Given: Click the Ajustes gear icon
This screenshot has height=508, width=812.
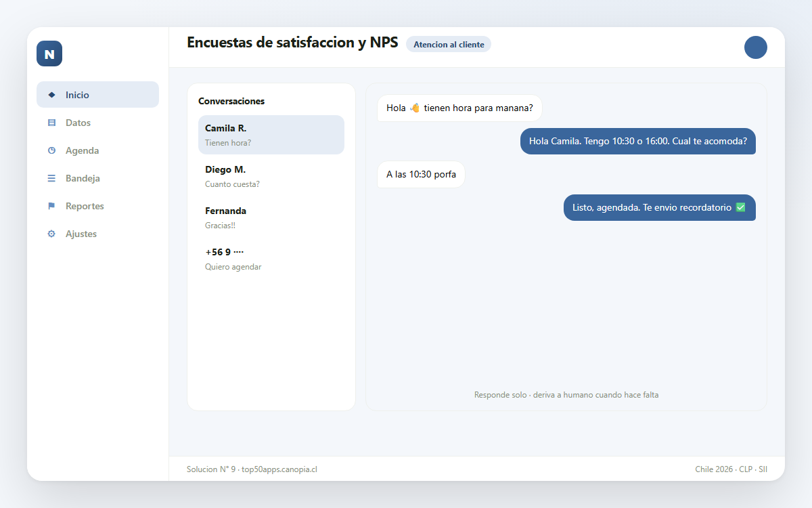Looking at the screenshot, I should 51,234.
